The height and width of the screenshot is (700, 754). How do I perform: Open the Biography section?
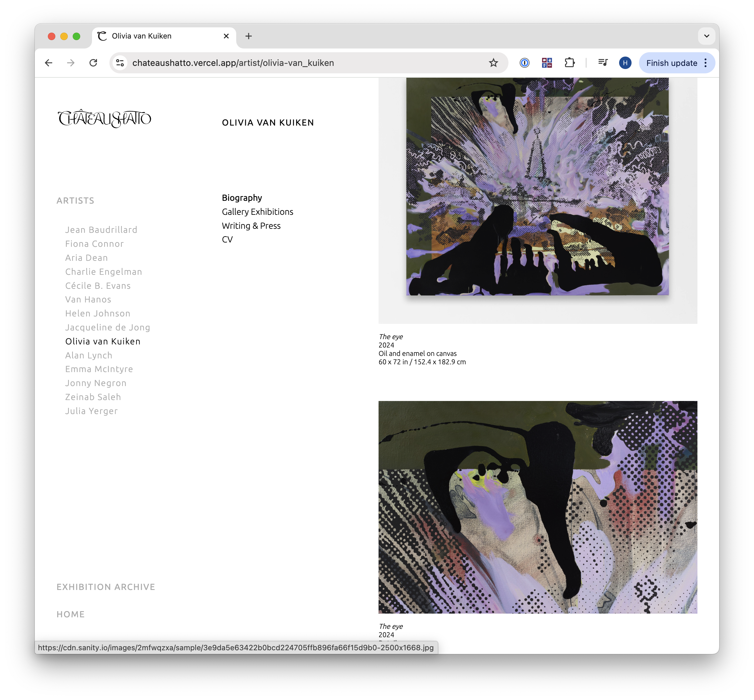[x=242, y=198]
